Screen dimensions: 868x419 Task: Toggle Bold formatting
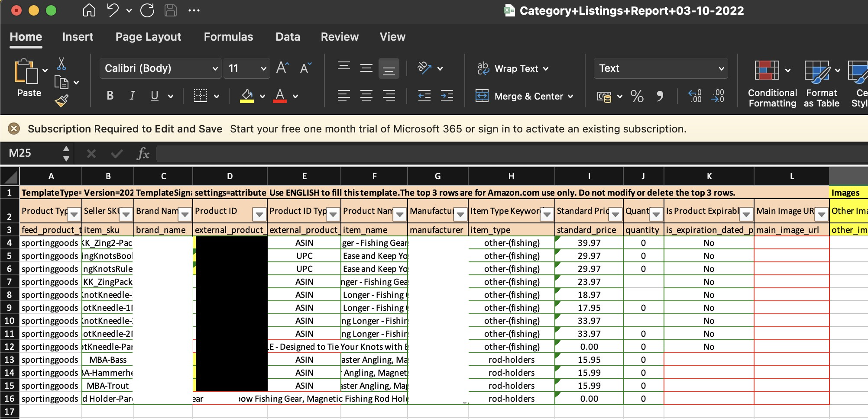110,96
